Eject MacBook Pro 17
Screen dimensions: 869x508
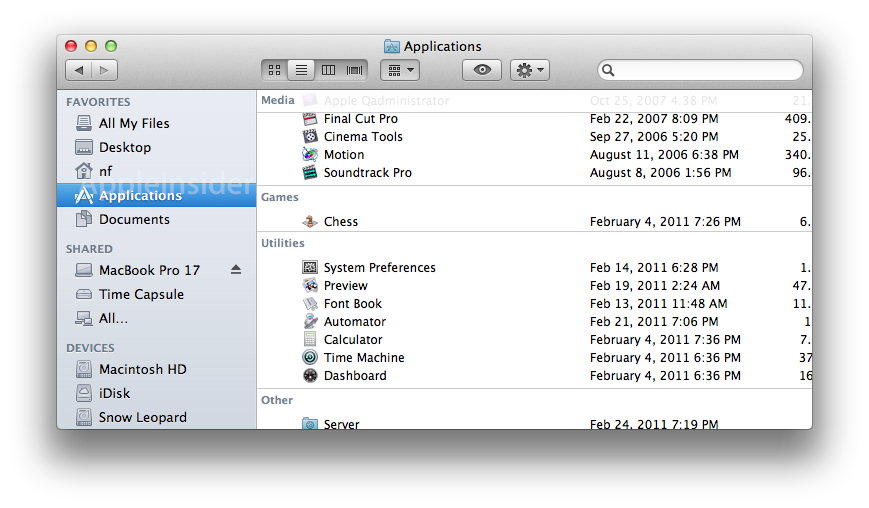[x=236, y=270]
